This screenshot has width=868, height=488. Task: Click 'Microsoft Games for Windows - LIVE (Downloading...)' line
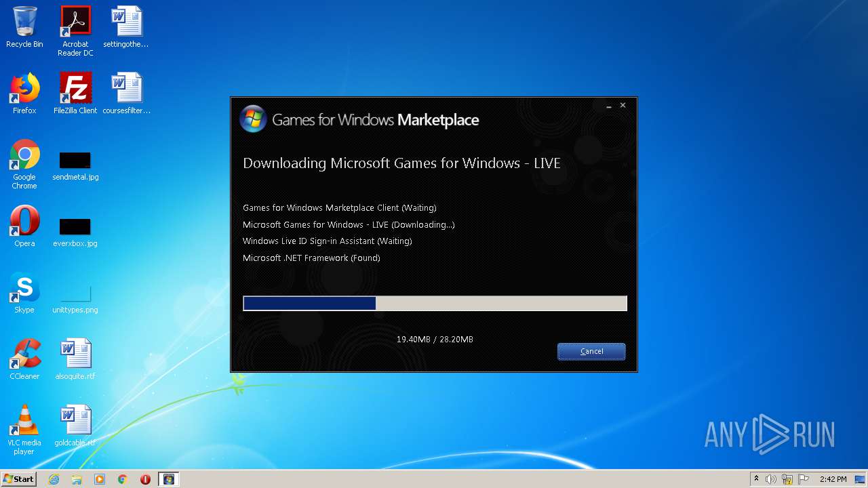point(349,224)
